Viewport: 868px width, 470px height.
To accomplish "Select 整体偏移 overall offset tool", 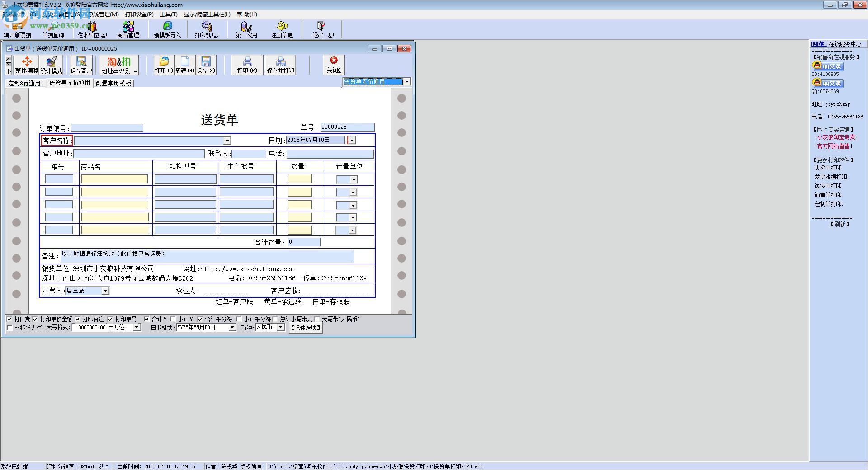I will pos(27,65).
